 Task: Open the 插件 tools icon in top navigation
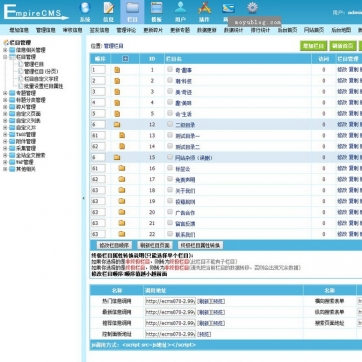click(204, 8)
